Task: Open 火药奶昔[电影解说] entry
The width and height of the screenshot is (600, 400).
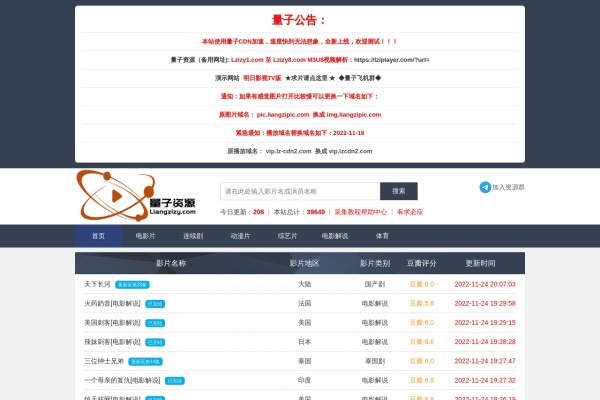Action: pyautogui.click(x=112, y=303)
